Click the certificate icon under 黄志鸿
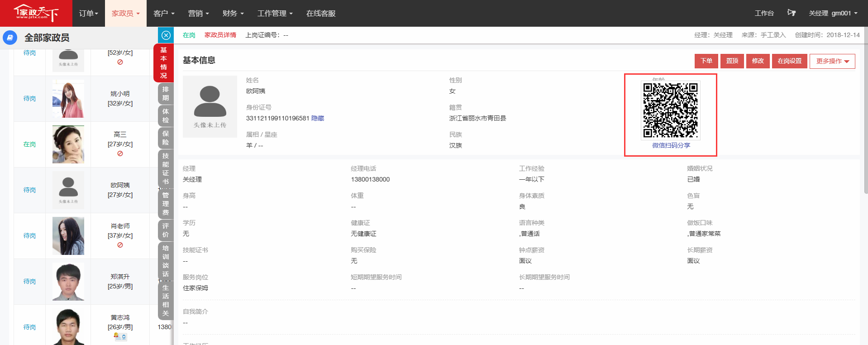The width and height of the screenshot is (868, 345). [x=120, y=336]
